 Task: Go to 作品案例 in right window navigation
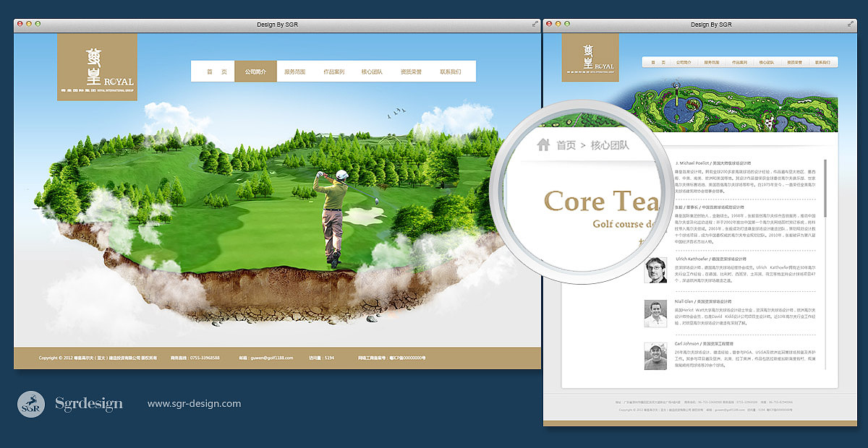pyautogui.click(x=739, y=63)
